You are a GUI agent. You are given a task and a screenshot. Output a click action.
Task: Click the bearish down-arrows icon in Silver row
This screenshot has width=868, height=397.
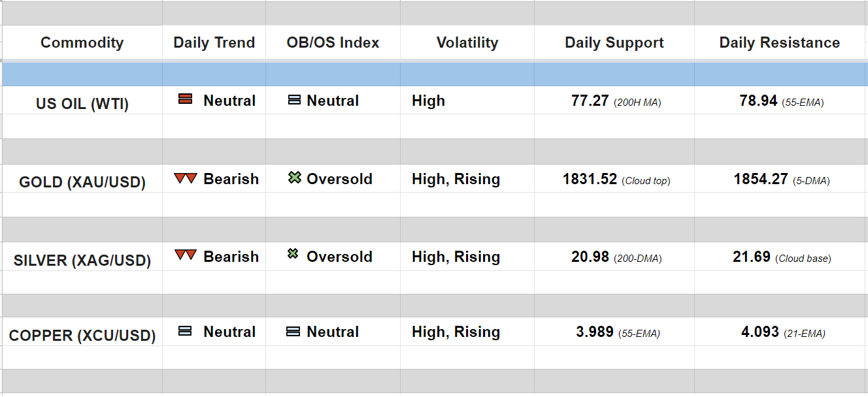click(x=185, y=255)
